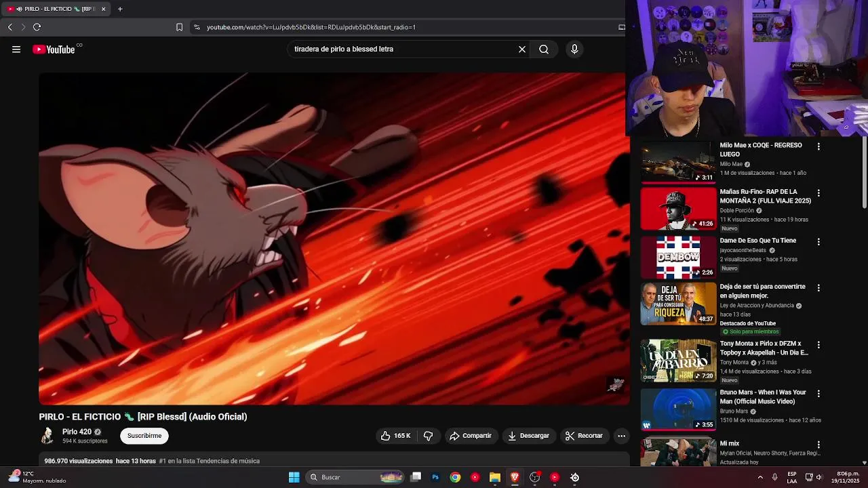Open options for Milo Mae x COQE video
This screenshot has height=488, width=868.
coord(818,146)
